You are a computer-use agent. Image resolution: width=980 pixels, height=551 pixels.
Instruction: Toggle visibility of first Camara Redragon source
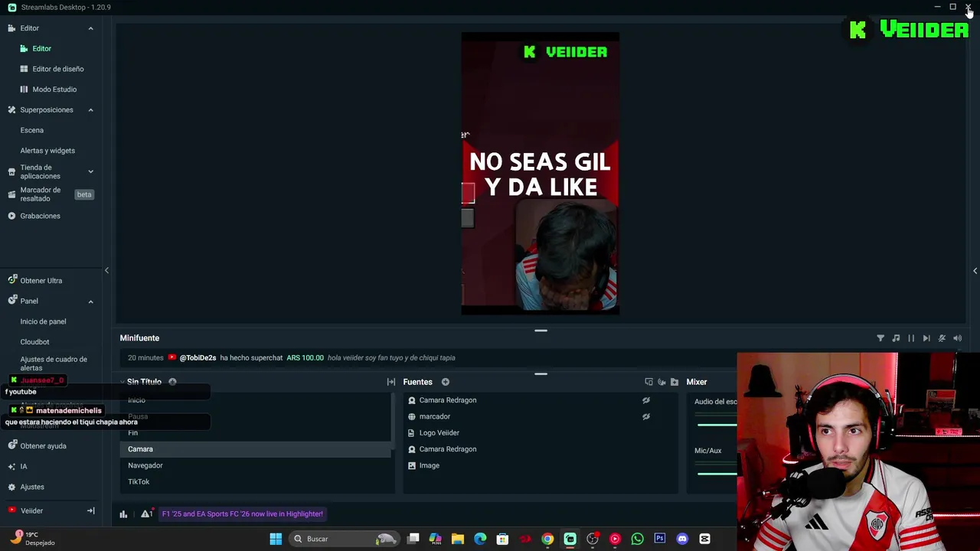pos(646,400)
